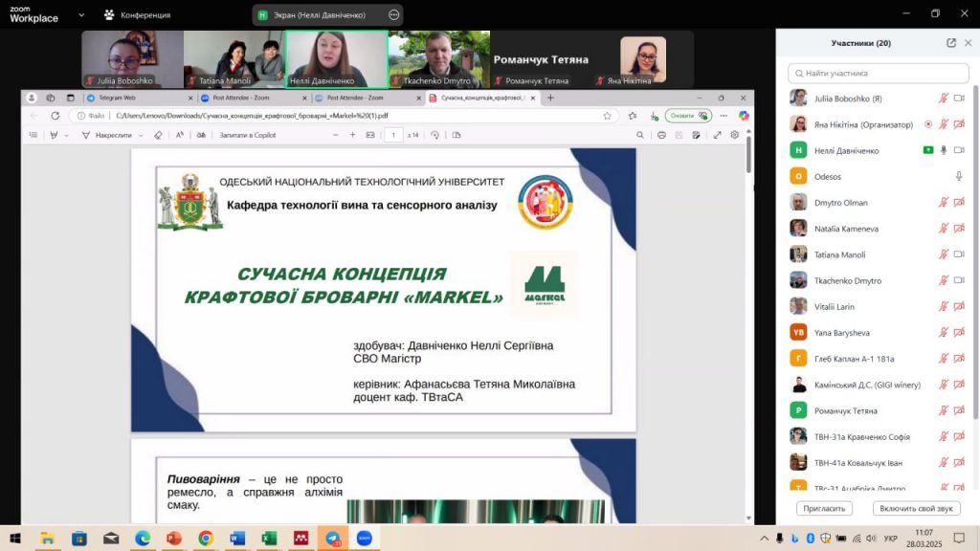Toggle camera icon for Natalia Kameneva

[959, 228]
